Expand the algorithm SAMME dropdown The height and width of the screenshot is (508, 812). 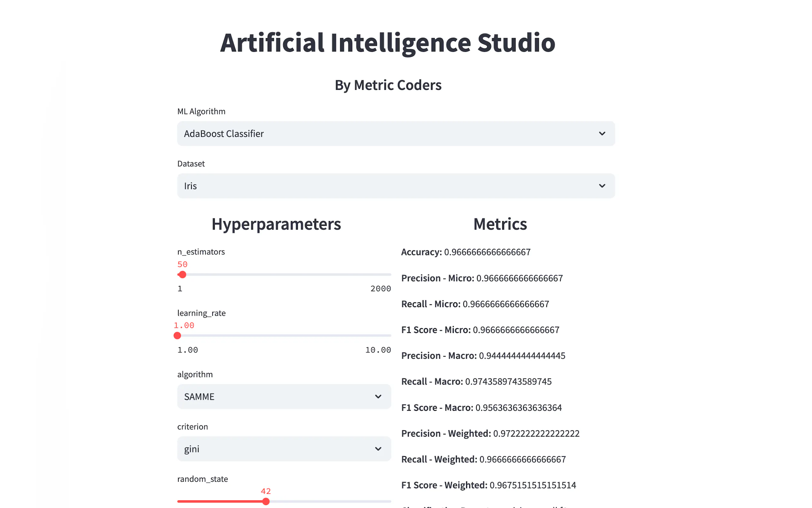(269, 396)
